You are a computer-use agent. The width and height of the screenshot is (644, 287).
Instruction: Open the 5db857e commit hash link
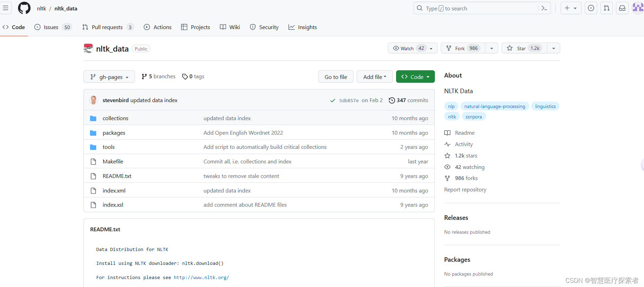[349, 100]
